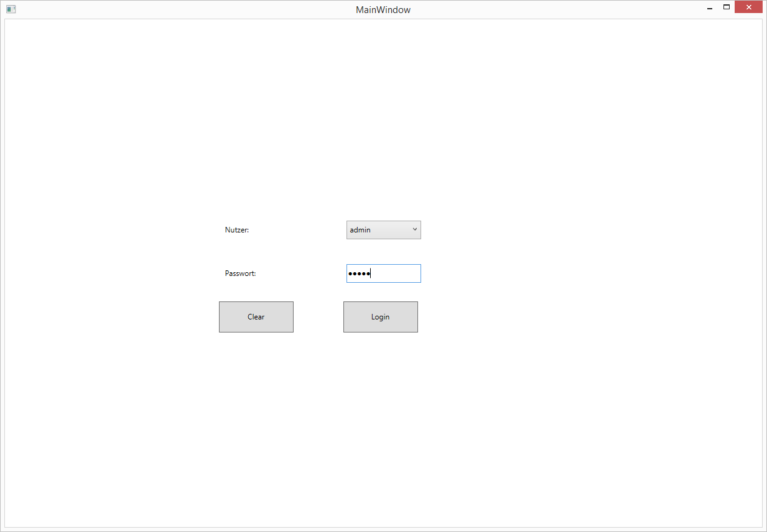The height and width of the screenshot is (532, 767).
Task: Click empty title bar area right of title
Action: click(560, 10)
